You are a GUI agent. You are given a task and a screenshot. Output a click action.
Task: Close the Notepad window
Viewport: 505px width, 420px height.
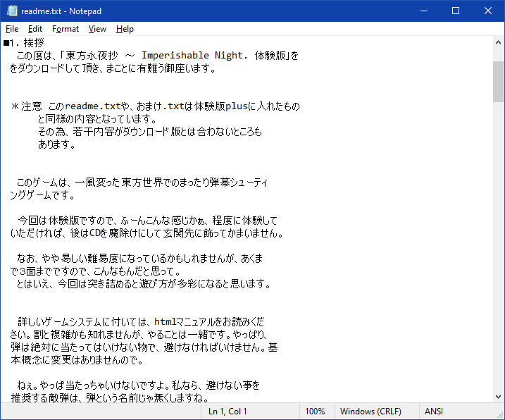click(x=488, y=11)
